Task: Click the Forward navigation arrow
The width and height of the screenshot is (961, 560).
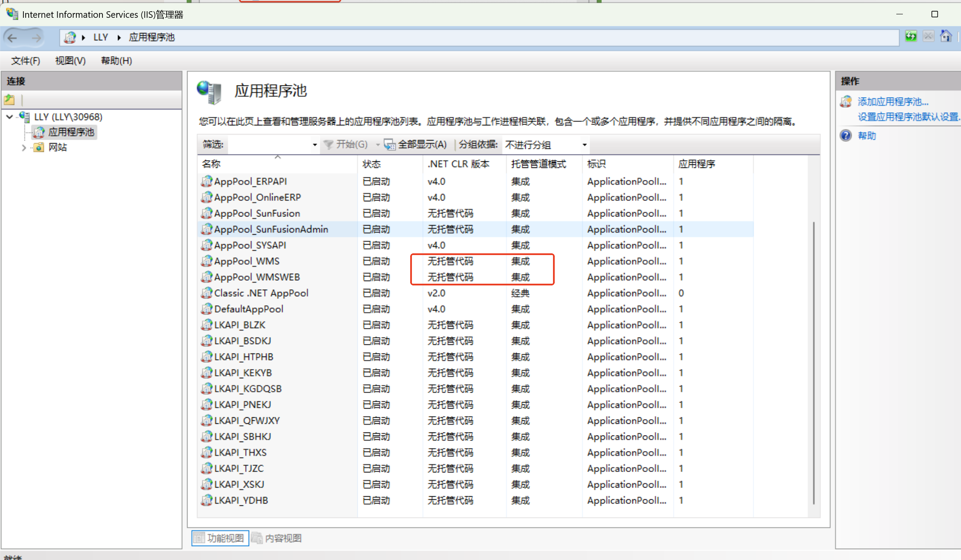Action: (36, 38)
